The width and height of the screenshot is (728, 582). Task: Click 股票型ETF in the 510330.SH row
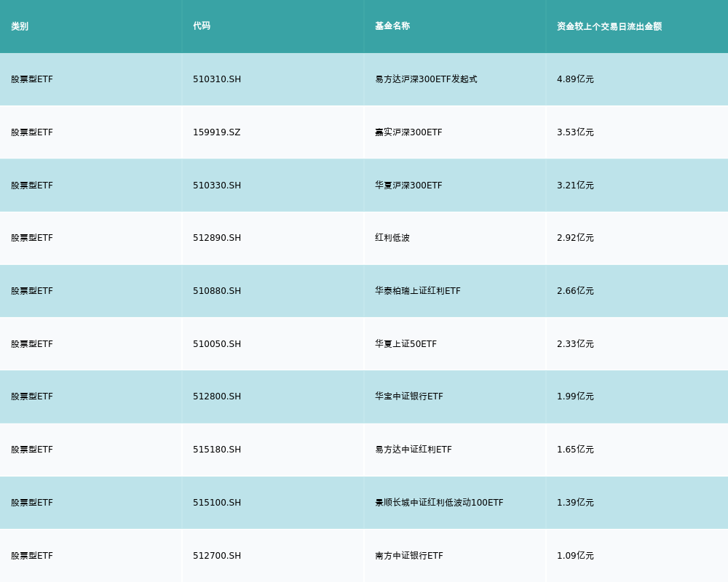click(32, 186)
